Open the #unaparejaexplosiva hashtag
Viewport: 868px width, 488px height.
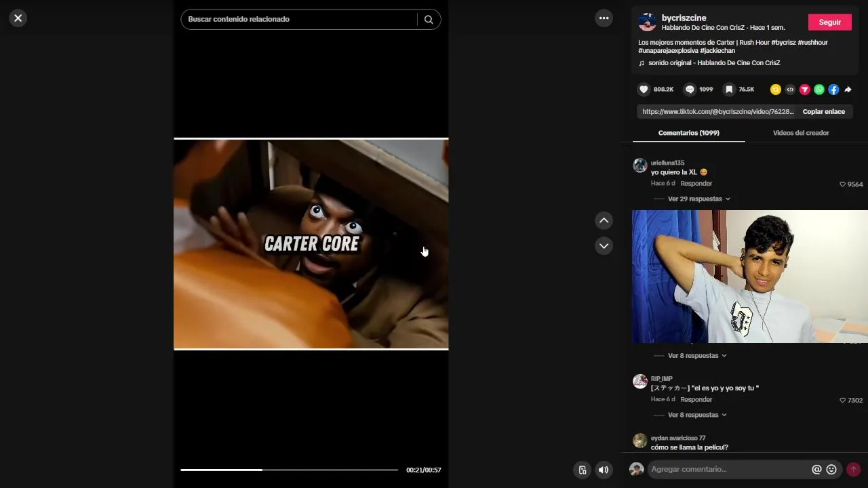669,51
